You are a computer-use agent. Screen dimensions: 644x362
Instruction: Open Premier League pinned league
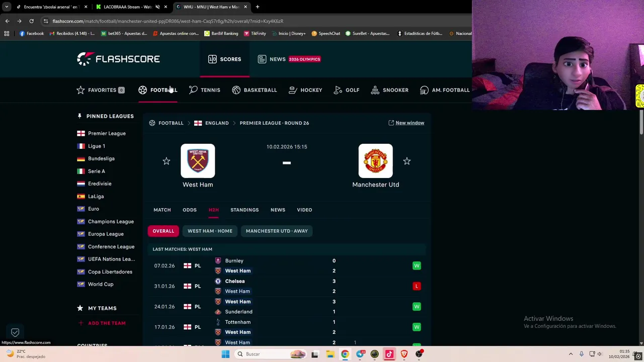click(107, 133)
